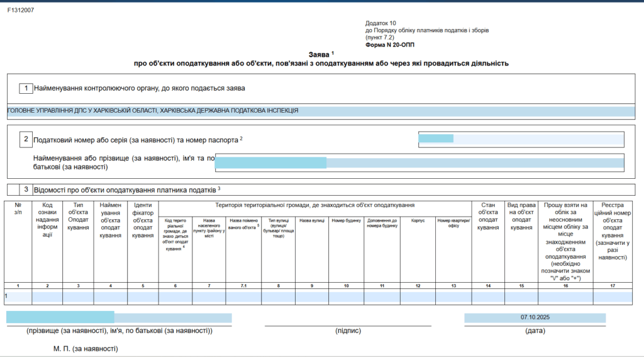Click row 1 'Номер будинку' cell
The image size is (644, 357).
click(x=346, y=296)
